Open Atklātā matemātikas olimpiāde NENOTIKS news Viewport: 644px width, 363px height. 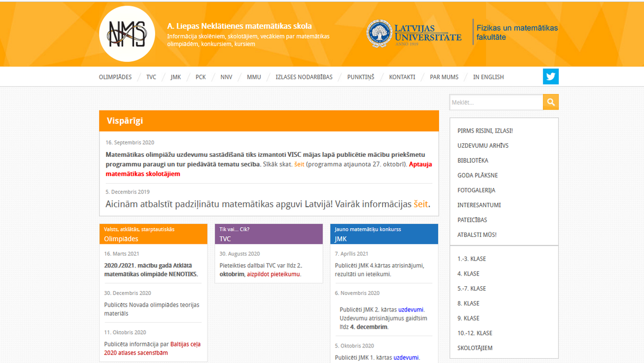click(x=151, y=270)
